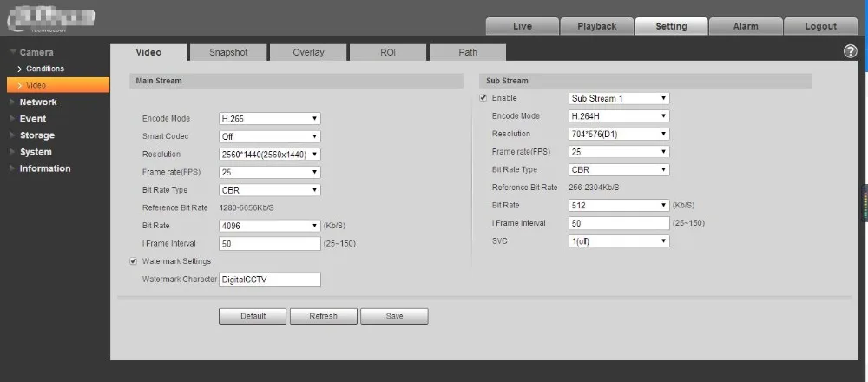Click the Watermark Character input field
Image resolution: width=868 pixels, height=382 pixels.
(270, 280)
